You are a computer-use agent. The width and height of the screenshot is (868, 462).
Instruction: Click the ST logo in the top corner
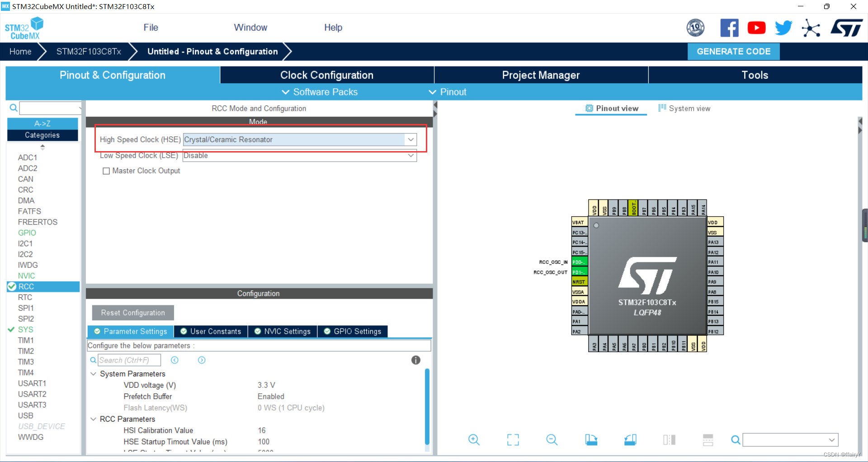click(847, 28)
